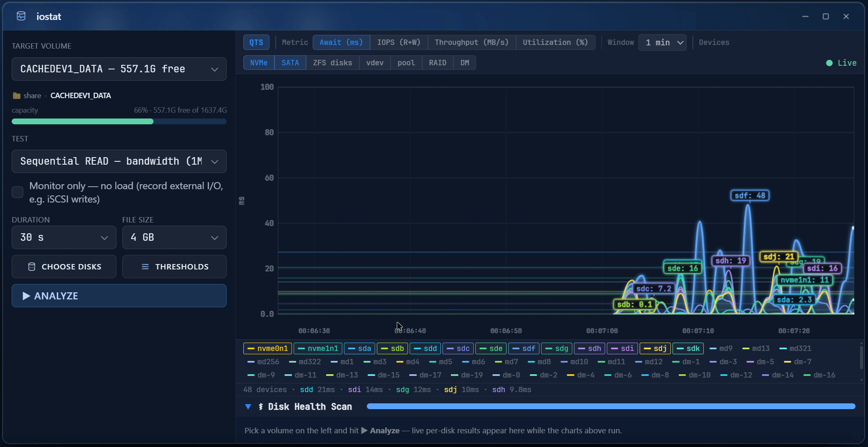This screenshot has height=447, width=868.
Task: Enable the Monitor only no-load checkbox
Action: (x=17, y=192)
